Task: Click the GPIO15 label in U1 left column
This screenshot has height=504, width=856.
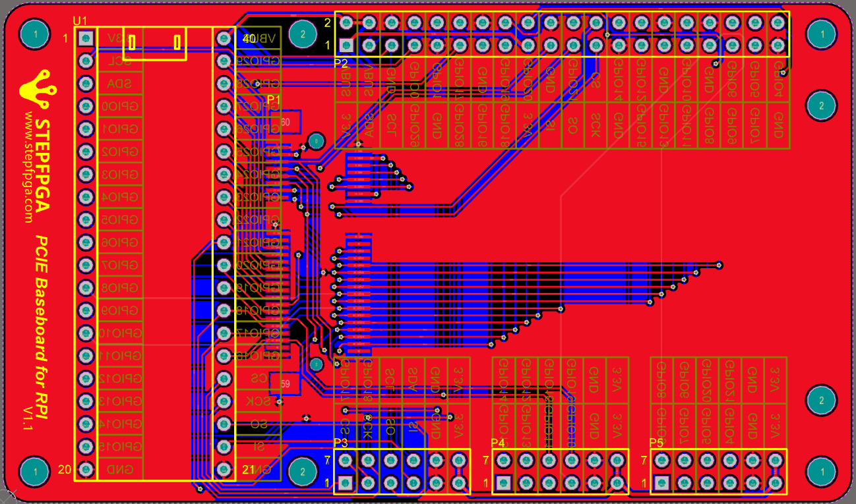Action: [119, 446]
